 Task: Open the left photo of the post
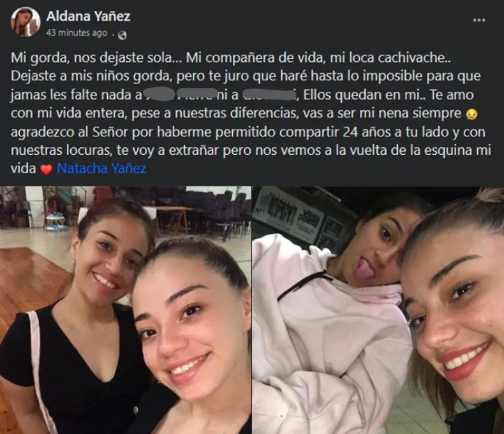click(125, 310)
